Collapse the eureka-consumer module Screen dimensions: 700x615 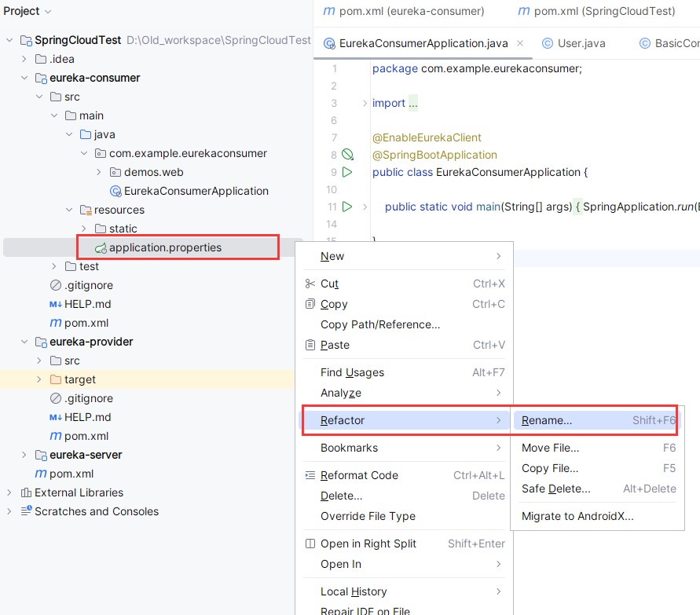[24, 78]
